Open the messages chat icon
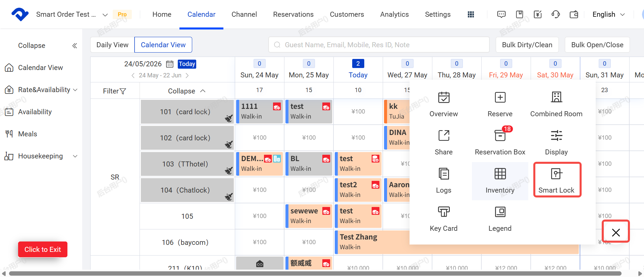The height and width of the screenshot is (277, 644). pyautogui.click(x=501, y=14)
